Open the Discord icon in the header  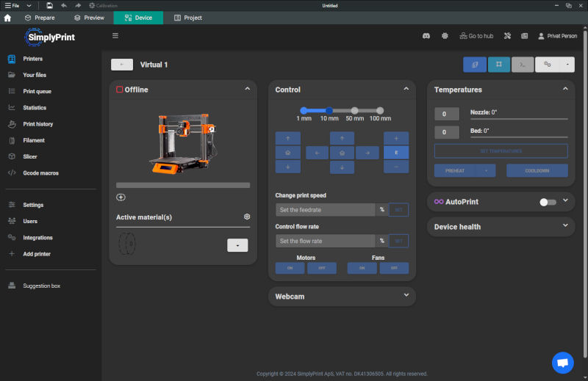click(426, 36)
